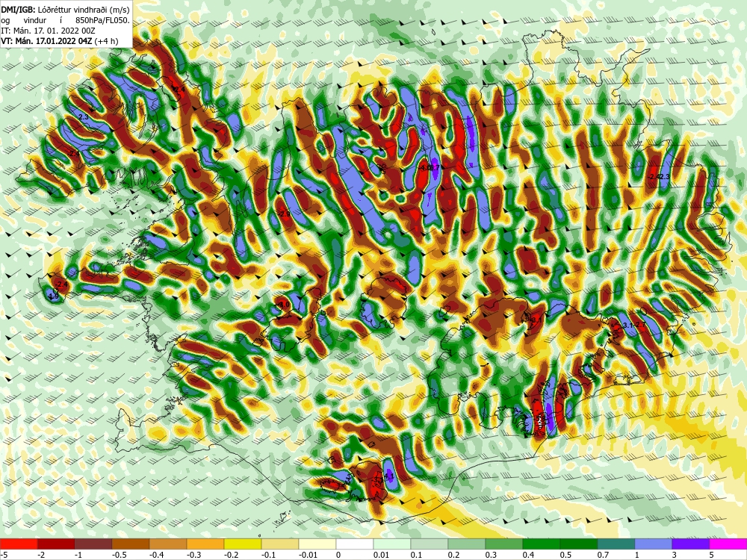747x560 pixels.
Task: Choose the violet 3 legend swatch
Action: click(691, 544)
